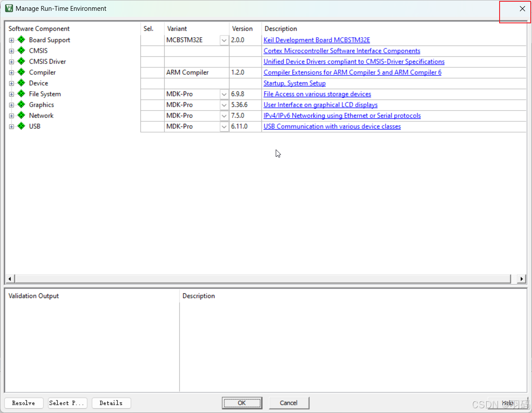This screenshot has height=413, width=532.
Task: Click the Board Support Sel. cell
Action: point(153,40)
